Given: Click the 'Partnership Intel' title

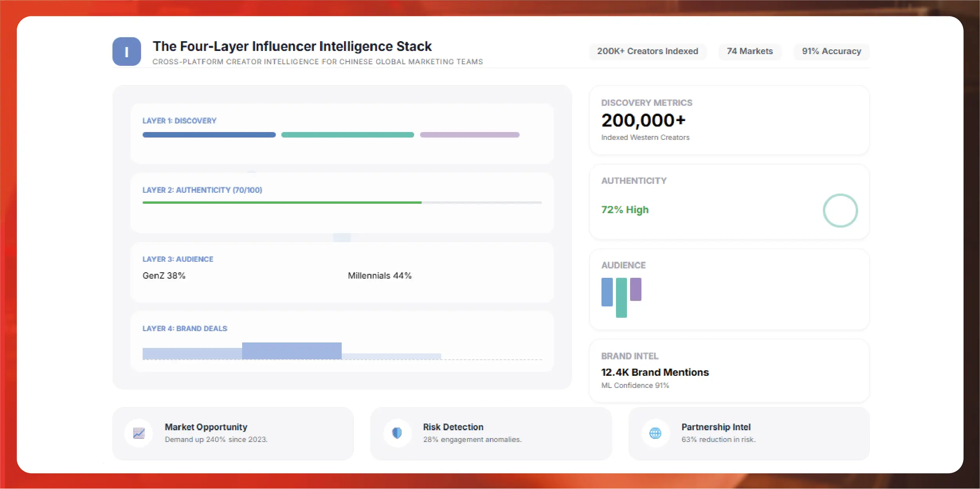Looking at the screenshot, I should pyautogui.click(x=716, y=427).
